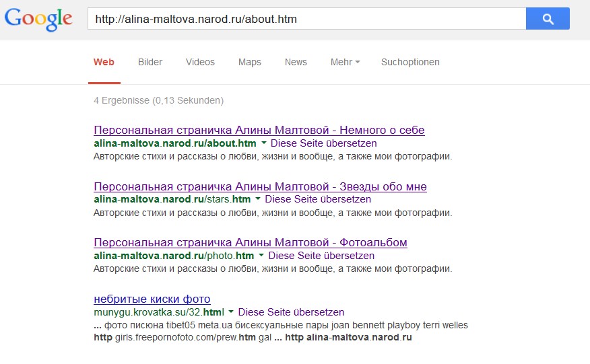Translate stars.htm result via Diese Seite übersetzen
This screenshot has height=364, width=590.
coord(318,199)
